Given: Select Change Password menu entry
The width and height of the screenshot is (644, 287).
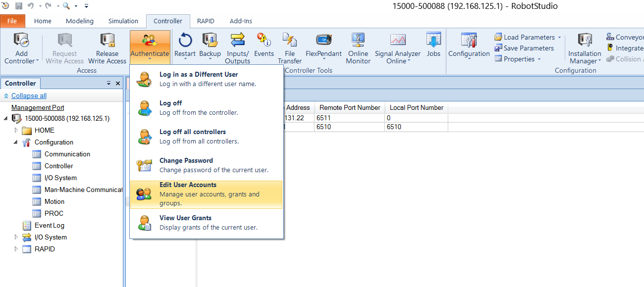Looking at the screenshot, I should (x=207, y=165).
